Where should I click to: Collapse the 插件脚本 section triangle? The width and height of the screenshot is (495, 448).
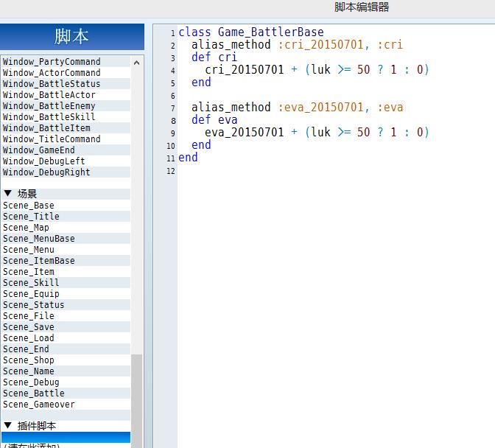point(8,425)
